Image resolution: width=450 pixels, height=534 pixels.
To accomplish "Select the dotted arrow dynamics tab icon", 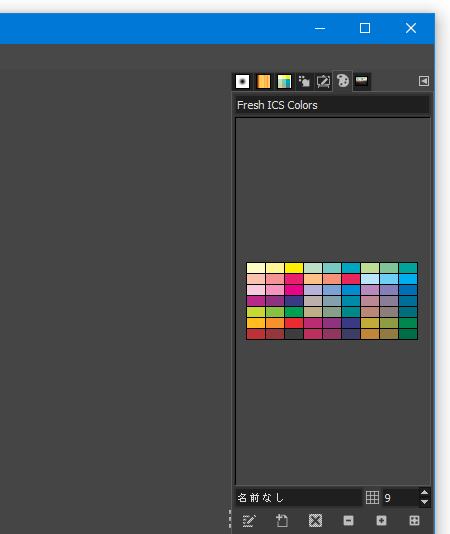I will point(304,81).
